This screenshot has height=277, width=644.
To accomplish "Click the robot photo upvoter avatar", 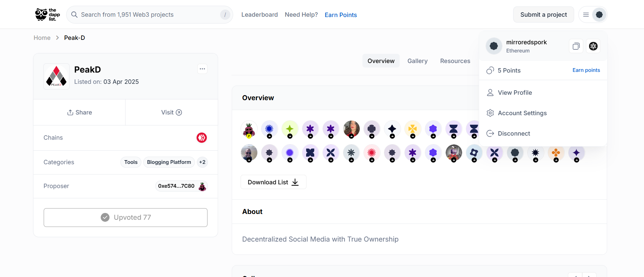I will (x=454, y=153).
